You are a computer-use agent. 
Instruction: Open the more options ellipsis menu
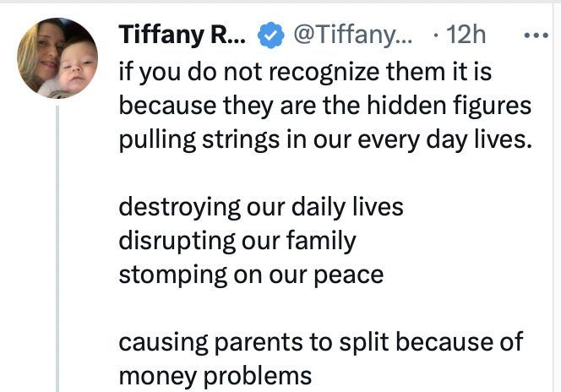pos(536,35)
